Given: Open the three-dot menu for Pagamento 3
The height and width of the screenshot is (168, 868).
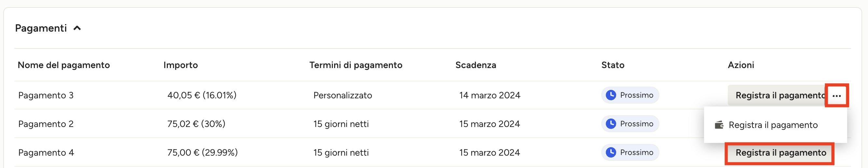Looking at the screenshot, I should click(x=836, y=96).
